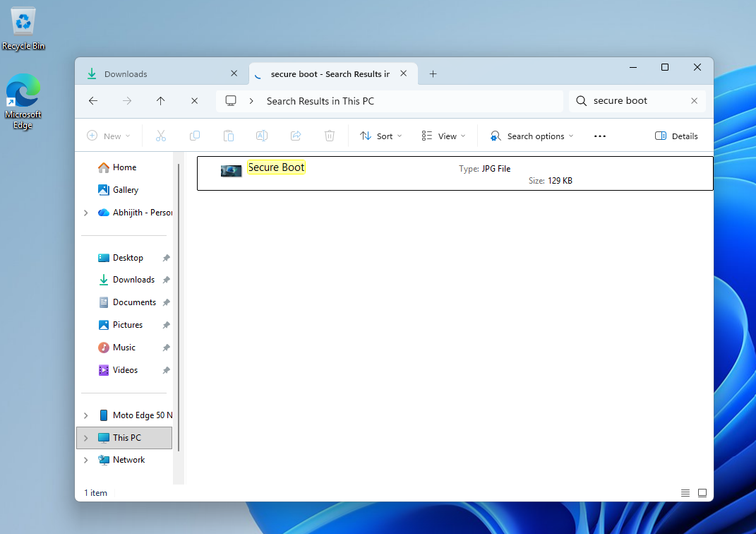Go forward with the right arrow
The height and width of the screenshot is (534, 756).
pos(127,101)
